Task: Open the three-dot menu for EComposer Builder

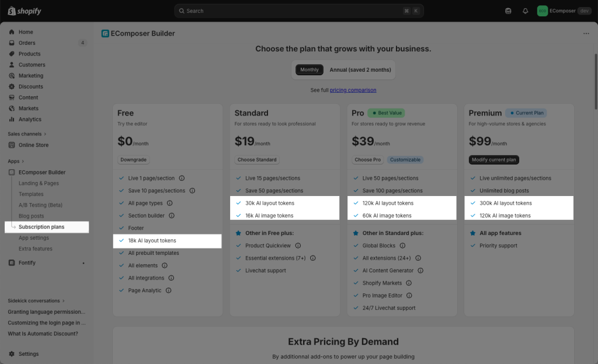Action: tap(586, 34)
